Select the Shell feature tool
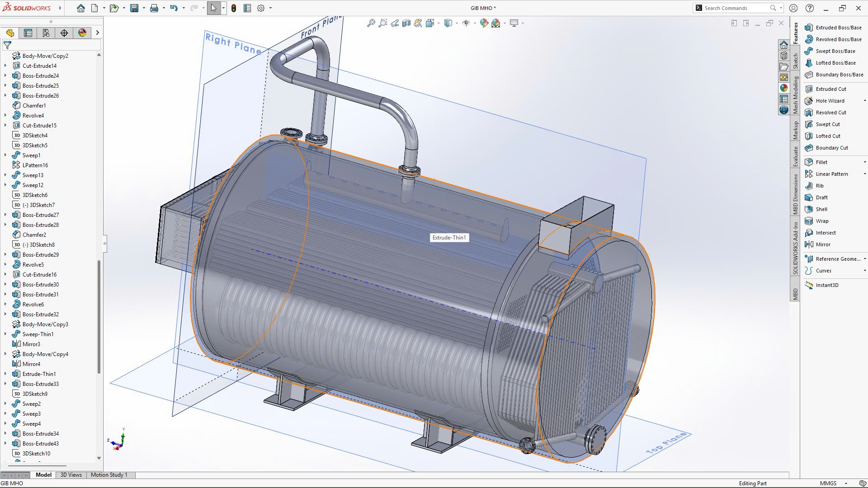Viewport: 868px width, 488px height. 821,209
